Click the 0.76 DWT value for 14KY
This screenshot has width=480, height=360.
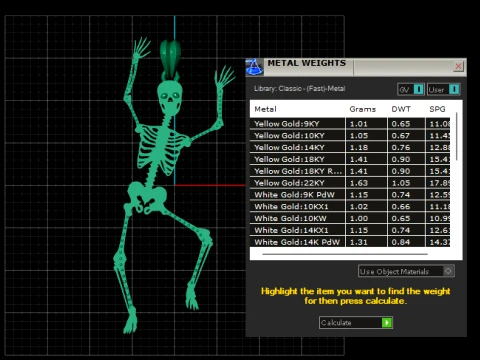tap(401, 147)
